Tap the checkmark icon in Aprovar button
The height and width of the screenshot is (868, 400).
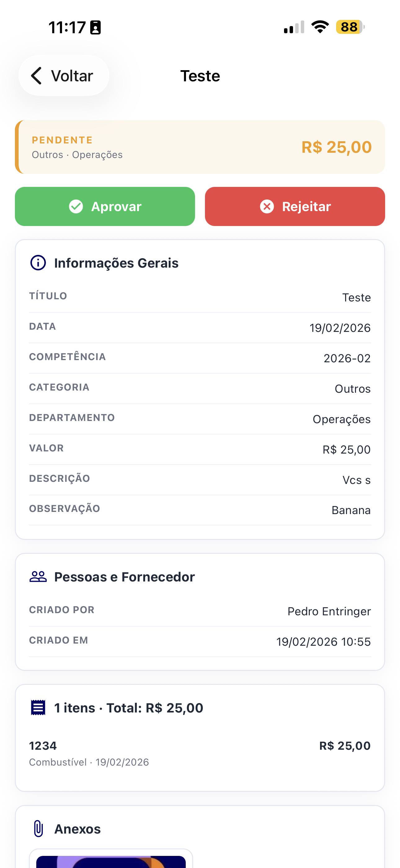tap(76, 206)
